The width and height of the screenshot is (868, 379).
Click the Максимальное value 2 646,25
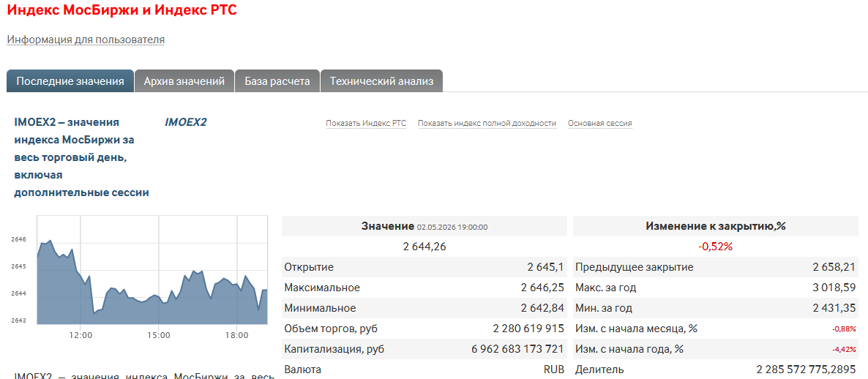(542, 288)
